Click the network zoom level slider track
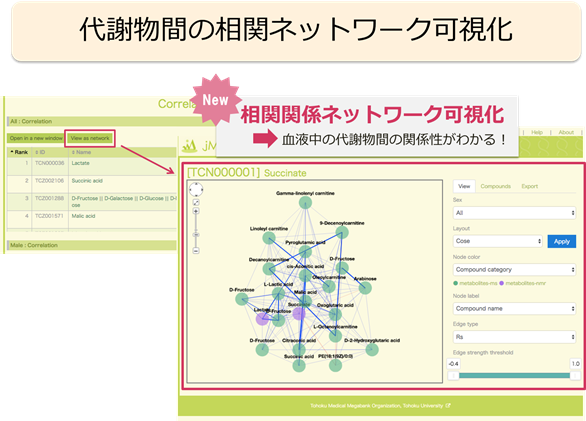Image resolution: width=586 pixels, height=421 pixels. click(x=196, y=231)
